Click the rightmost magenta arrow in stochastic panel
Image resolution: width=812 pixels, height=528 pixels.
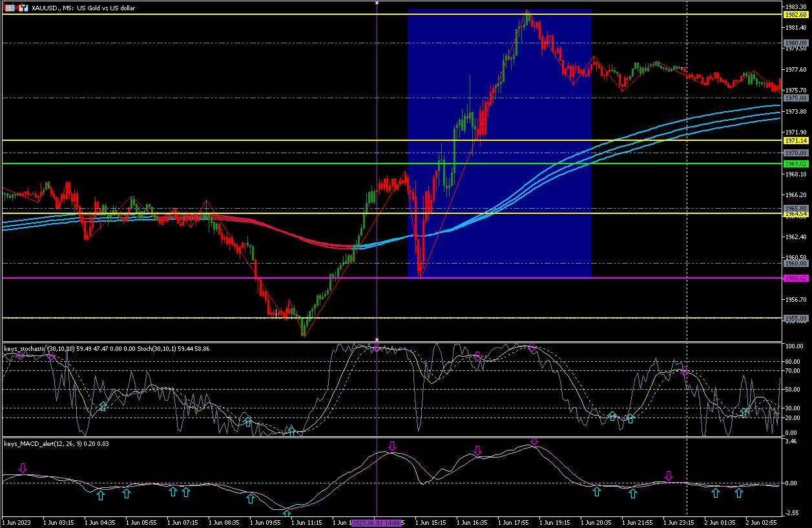685,372
